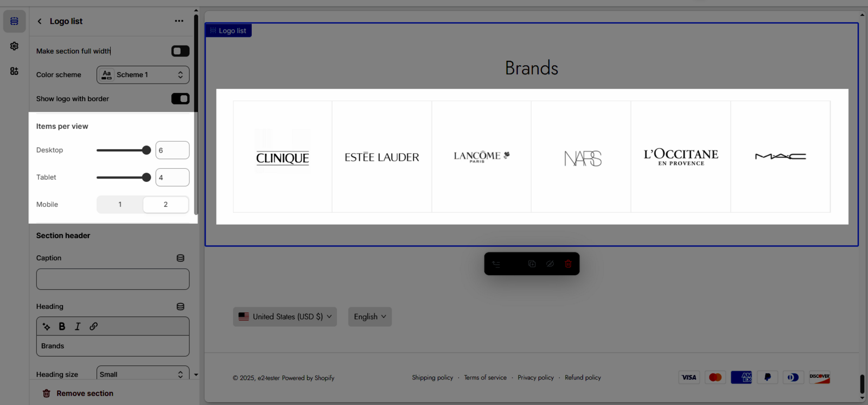Viewport: 868px width, 405px height.
Task: Apply bold in the Heading editor
Action: pyautogui.click(x=62, y=326)
